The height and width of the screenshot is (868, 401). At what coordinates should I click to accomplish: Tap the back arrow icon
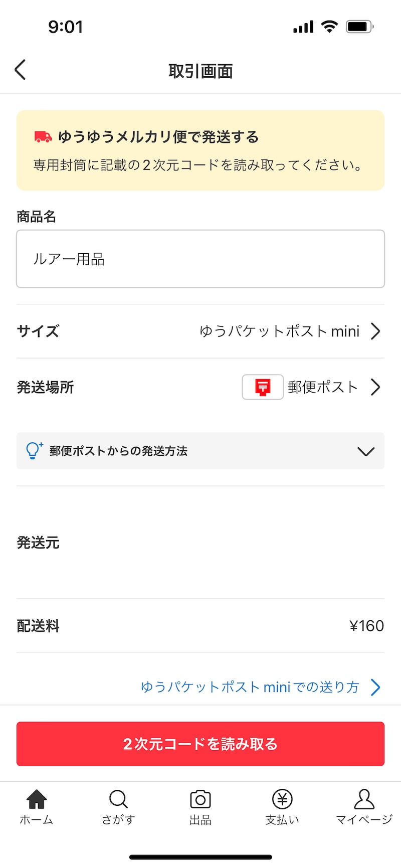pos(20,70)
